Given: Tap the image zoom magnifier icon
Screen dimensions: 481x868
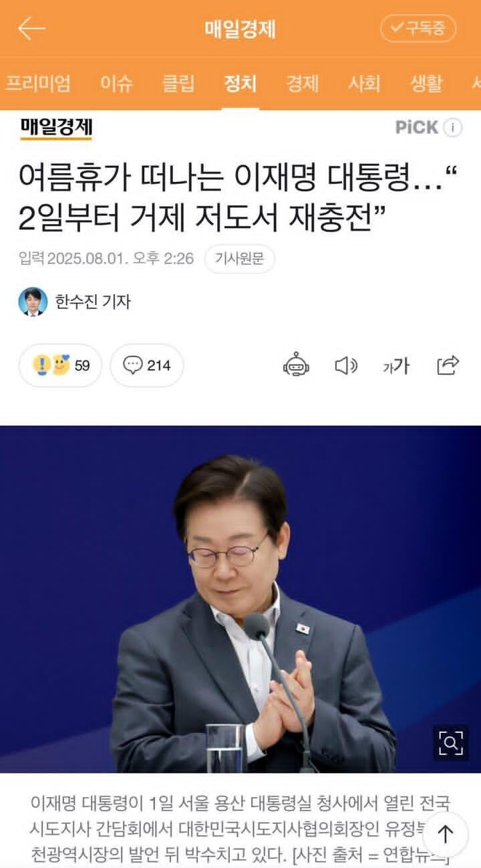Looking at the screenshot, I should (450, 742).
